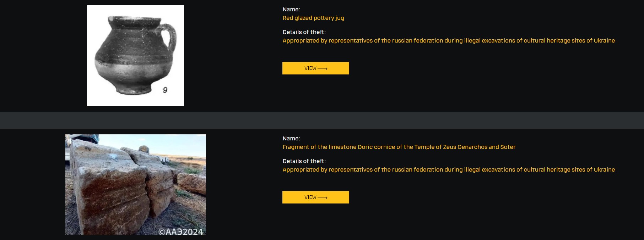Click the ©ААЭ2024 watermark on the cornice photo
This screenshot has height=240, width=644.
pos(180,231)
